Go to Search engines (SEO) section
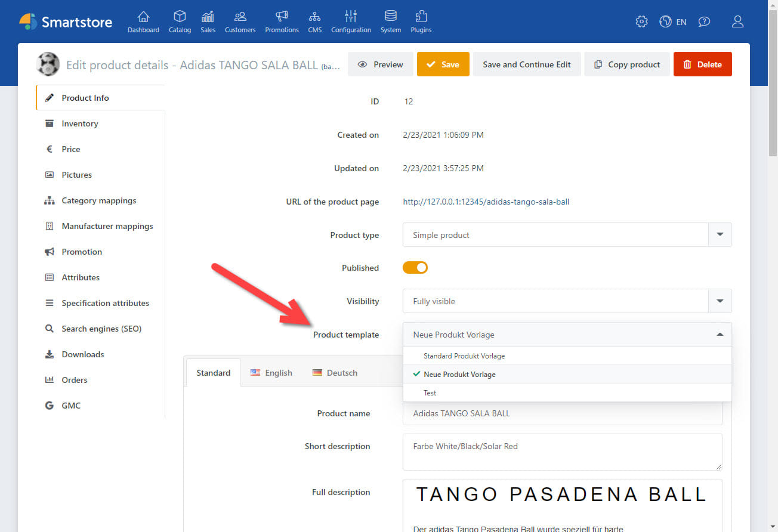 click(101, 329)
